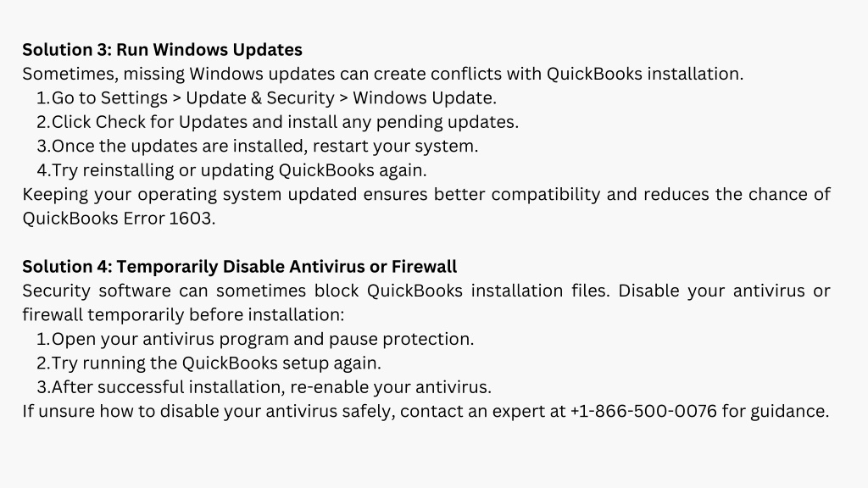Click "Windows Update." at end of step one
Image resolution: width=868 pixels, height=488 pixels.
click(x=425, y=97)
